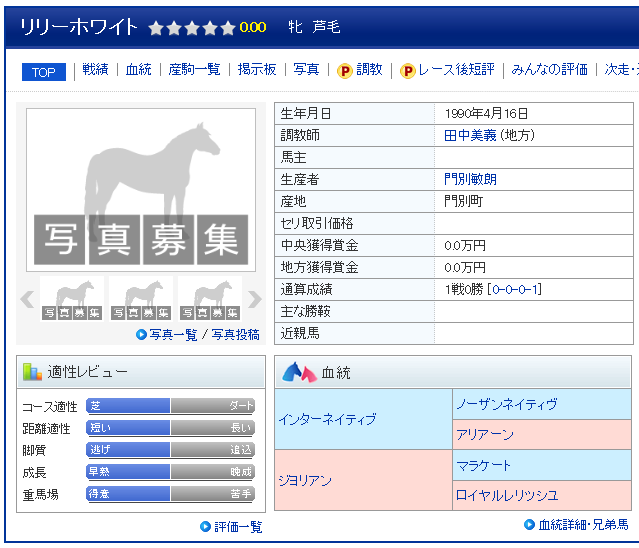The width and height of the screenshot is (639, 548).
Task: Click the first small photo thumbnail
Action: coord(72,299)
